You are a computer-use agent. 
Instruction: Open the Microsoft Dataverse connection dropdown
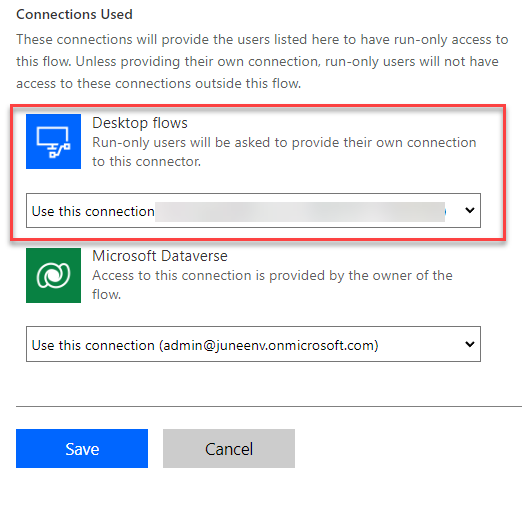pos(253,344)
